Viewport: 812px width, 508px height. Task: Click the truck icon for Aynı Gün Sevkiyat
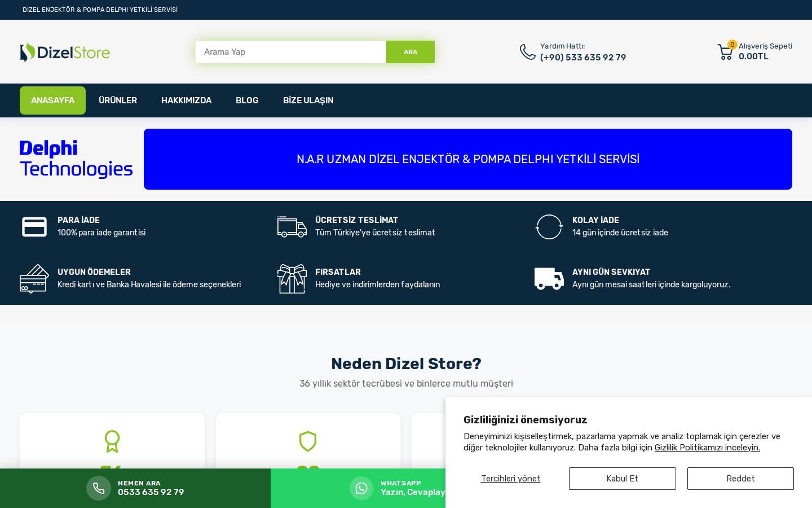click(549, 278)
